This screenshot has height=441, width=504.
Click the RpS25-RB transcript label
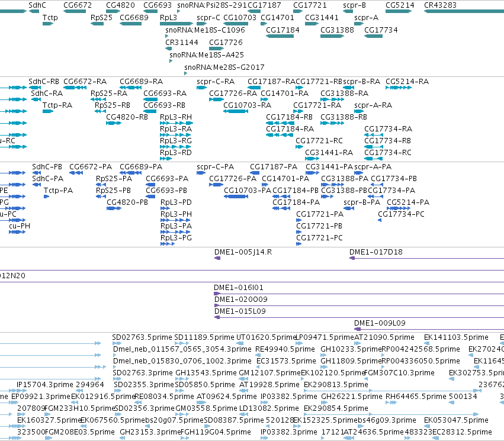click(x=112, y=105)
